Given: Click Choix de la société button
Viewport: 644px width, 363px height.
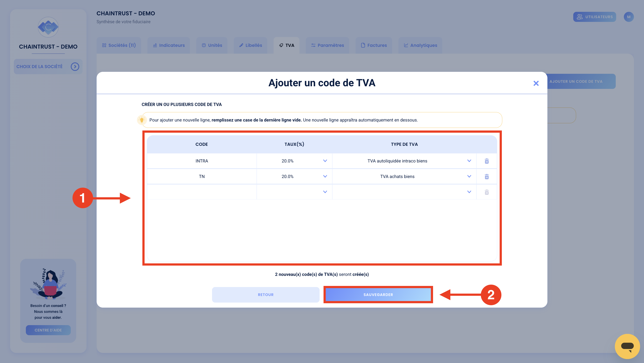Looking at the screenshot, I should 48,67.
